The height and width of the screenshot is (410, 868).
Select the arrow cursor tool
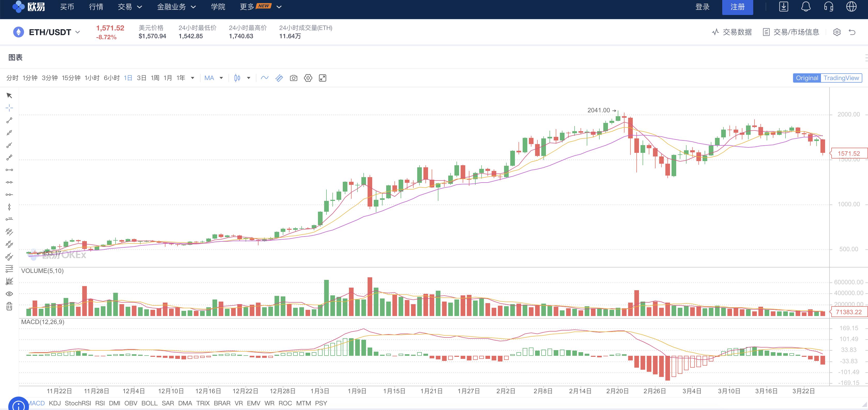pos(9,96)
